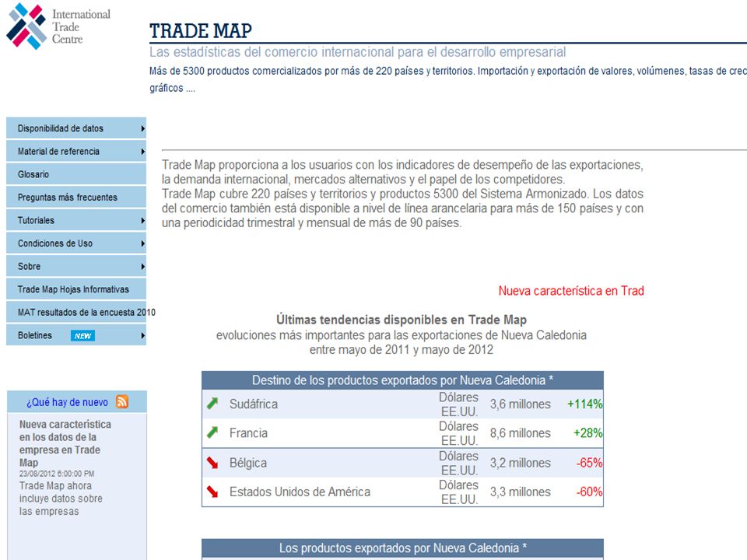Click the subtitle Las estadísticas del comercio internacional

pyautogui.click(x=358, y=52)
